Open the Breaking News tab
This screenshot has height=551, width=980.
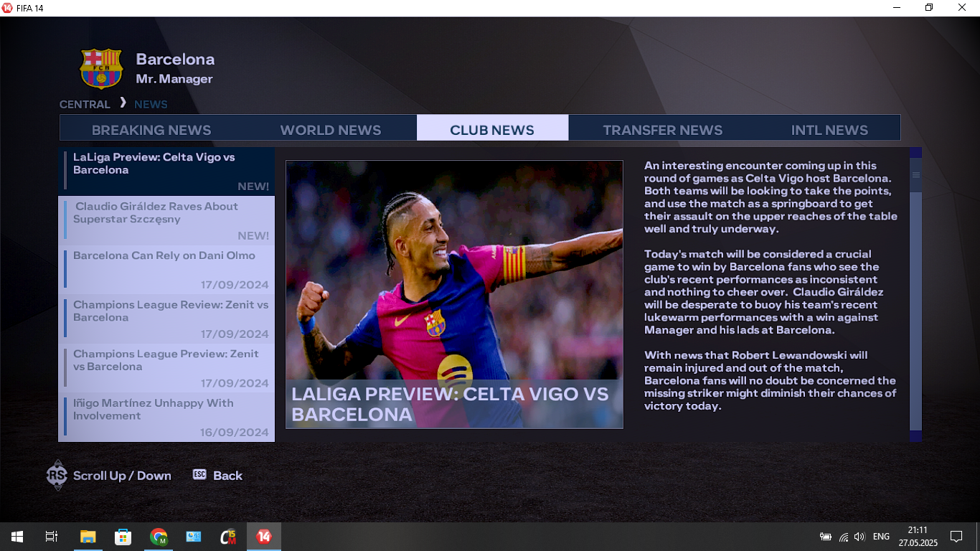click(x=151, y=130)
